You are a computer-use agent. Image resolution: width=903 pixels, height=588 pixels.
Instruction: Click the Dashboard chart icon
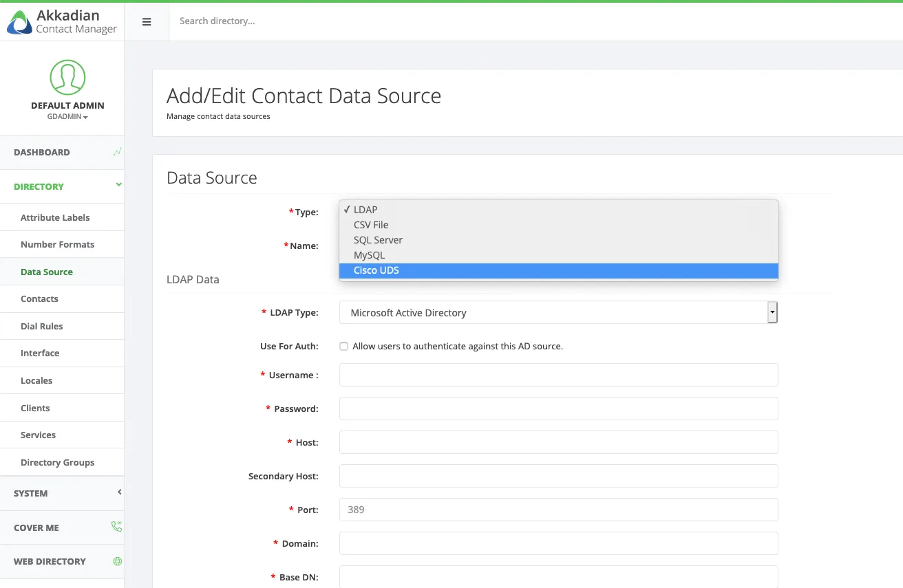pyautogui.click(x=118, y=152)
